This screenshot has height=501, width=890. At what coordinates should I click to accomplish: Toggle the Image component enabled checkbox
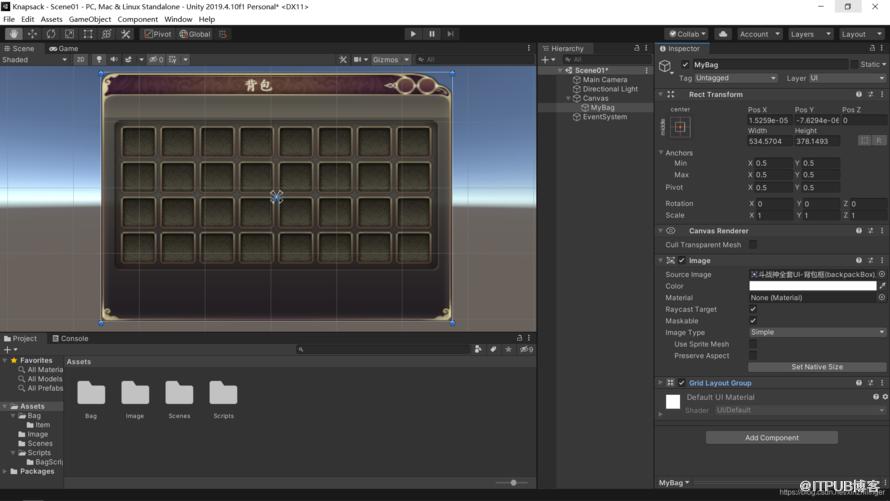[x=682, y=260]
